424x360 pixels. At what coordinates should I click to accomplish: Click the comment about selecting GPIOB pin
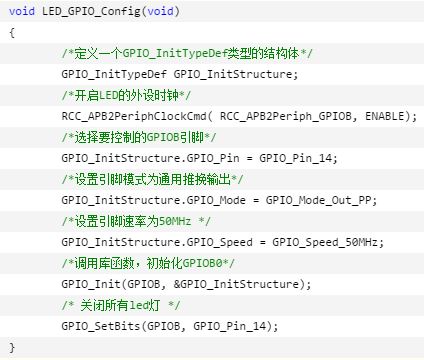pyautogui.click(x=139, y=137)
